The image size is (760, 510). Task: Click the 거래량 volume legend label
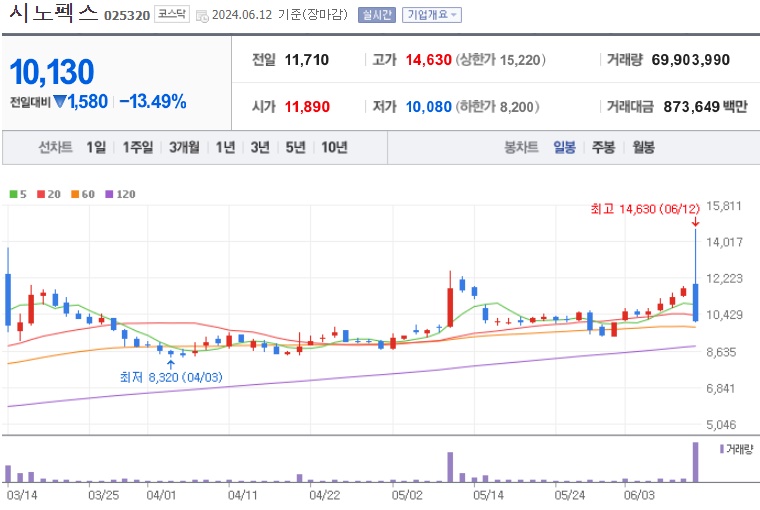(739, 449)
